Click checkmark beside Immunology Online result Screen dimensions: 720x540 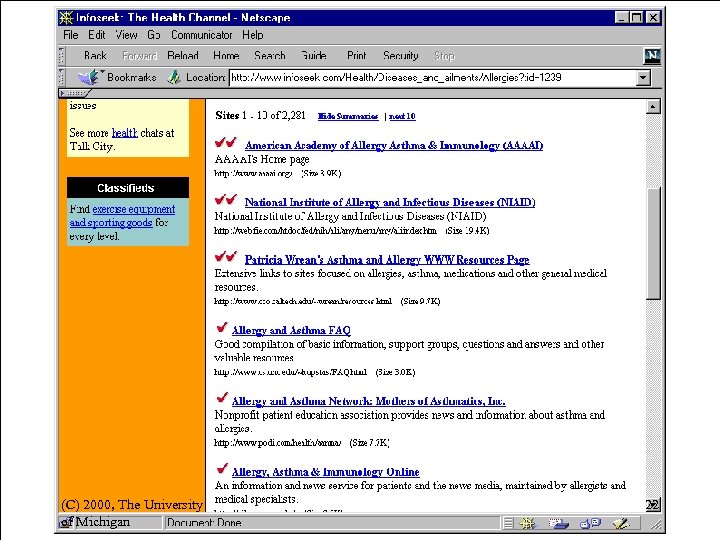[222, 468]
